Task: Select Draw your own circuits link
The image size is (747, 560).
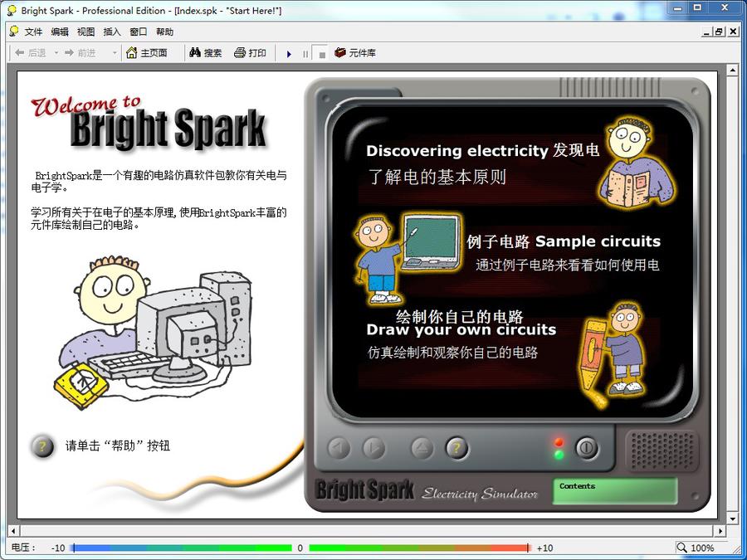Action: (461, 329)
